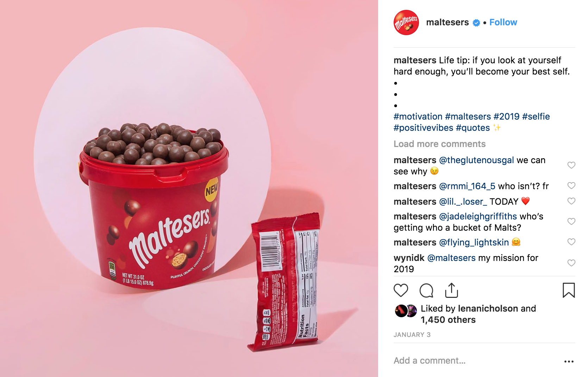The height and width of the screenshot is (377, 588).
Task: Click the verified badge next to maltesers
Action: point(476,23)
